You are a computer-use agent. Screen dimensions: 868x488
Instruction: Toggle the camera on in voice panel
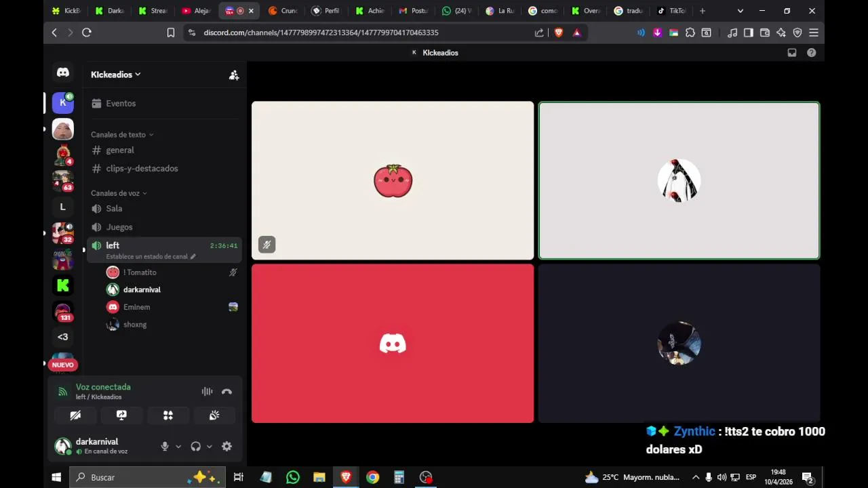[75, 415]
